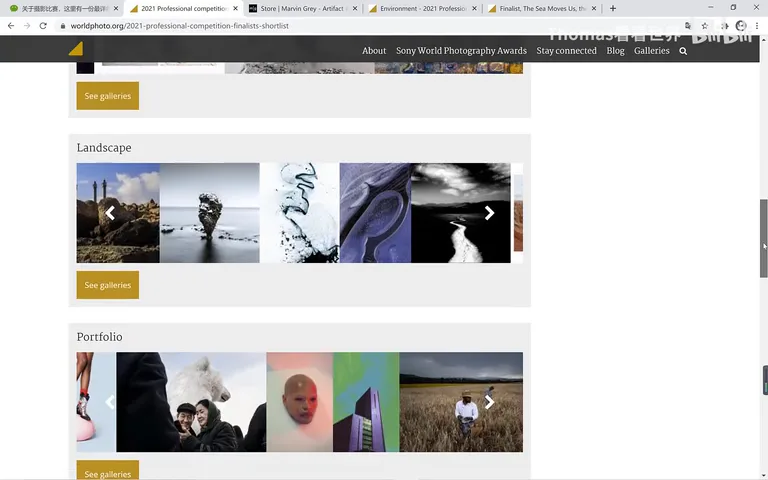This screenshot has height=480, width=768.
Task: Show previous Landscape carousel images
Action: coord(110,213)
